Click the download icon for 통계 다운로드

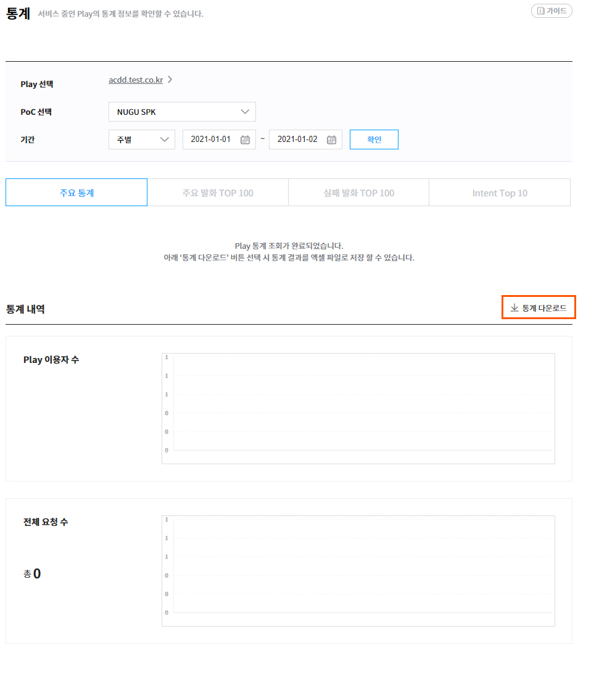coord(514,307)
